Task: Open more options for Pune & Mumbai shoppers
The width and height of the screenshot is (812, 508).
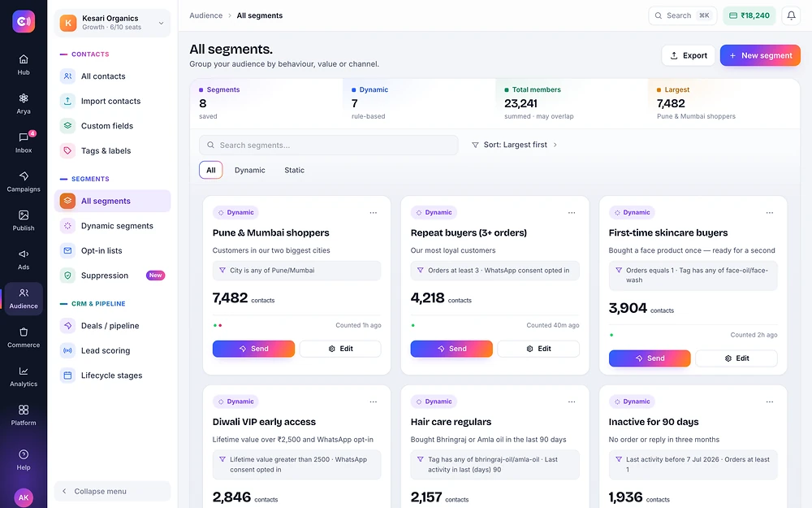Action: tap(374, 212)
